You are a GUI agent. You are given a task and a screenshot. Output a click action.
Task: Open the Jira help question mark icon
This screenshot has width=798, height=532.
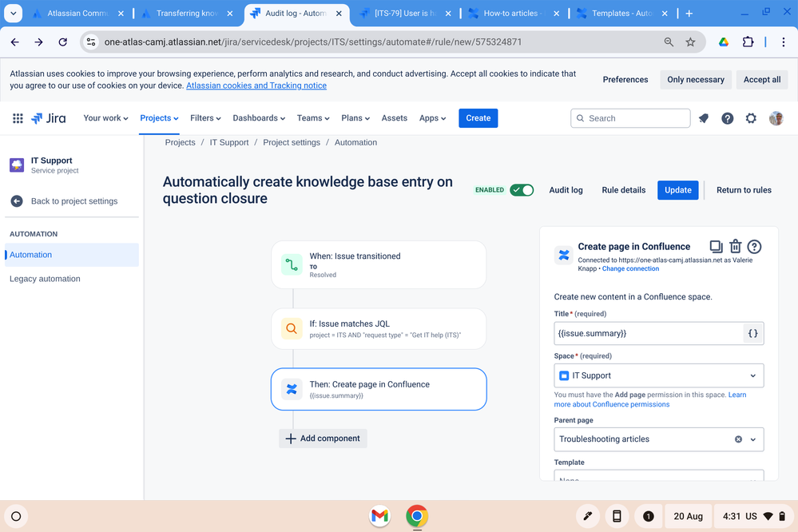(x=727, y=118)
